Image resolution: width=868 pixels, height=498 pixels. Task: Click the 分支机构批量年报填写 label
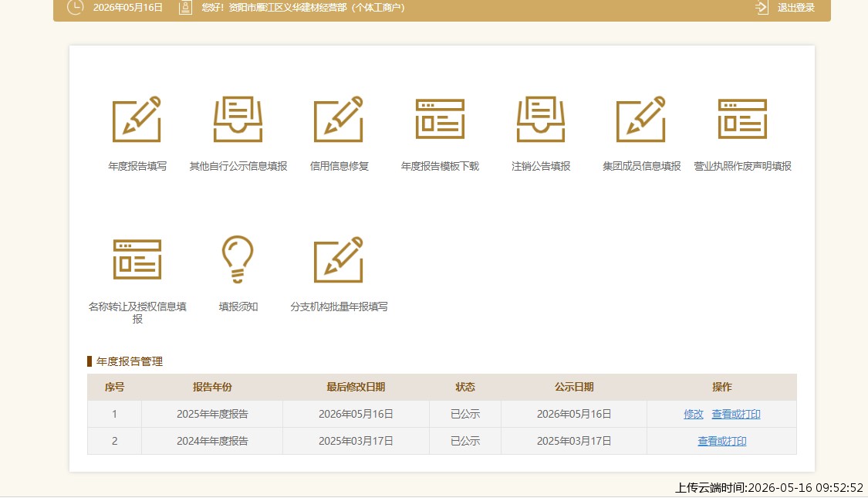tap(339, 307)
